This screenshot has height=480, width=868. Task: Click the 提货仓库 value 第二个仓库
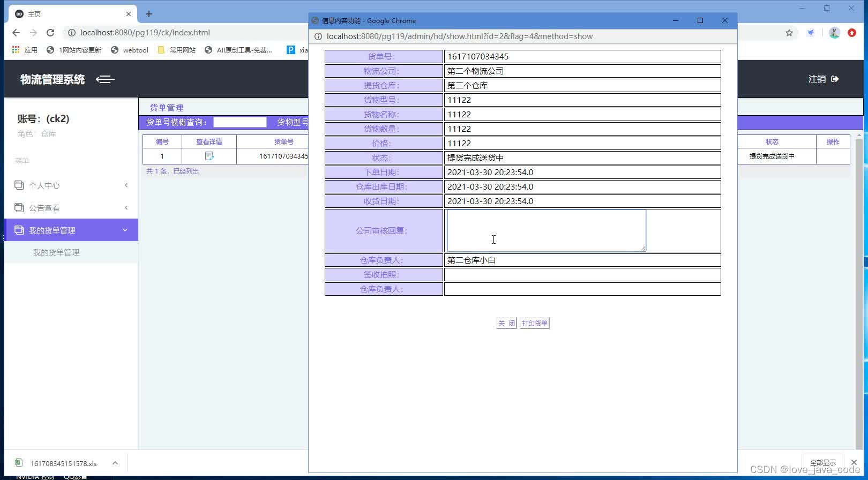coord(582,85)
